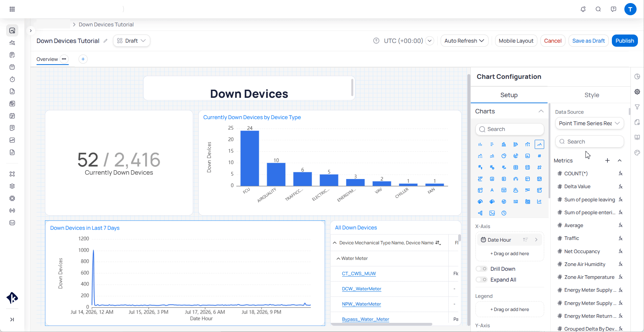Select the image widget icon
Screen dimensions: 644x332
[x=492, y=213]
